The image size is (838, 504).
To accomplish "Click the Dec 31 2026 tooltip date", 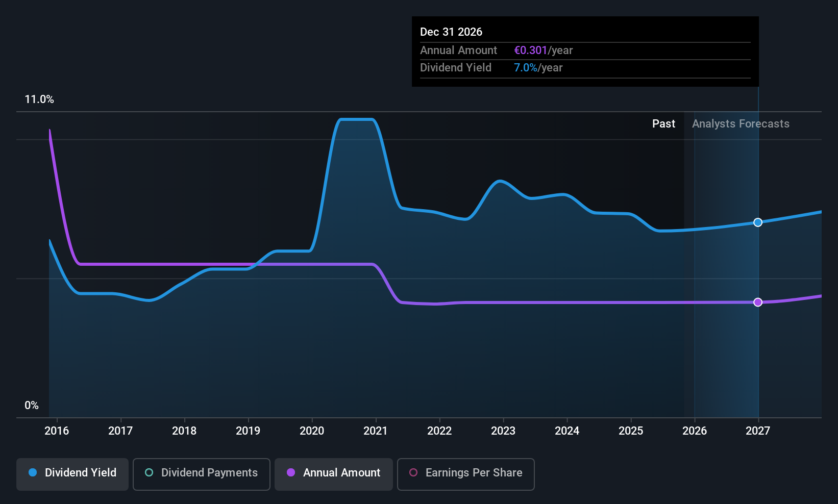I will coord(451,32).
